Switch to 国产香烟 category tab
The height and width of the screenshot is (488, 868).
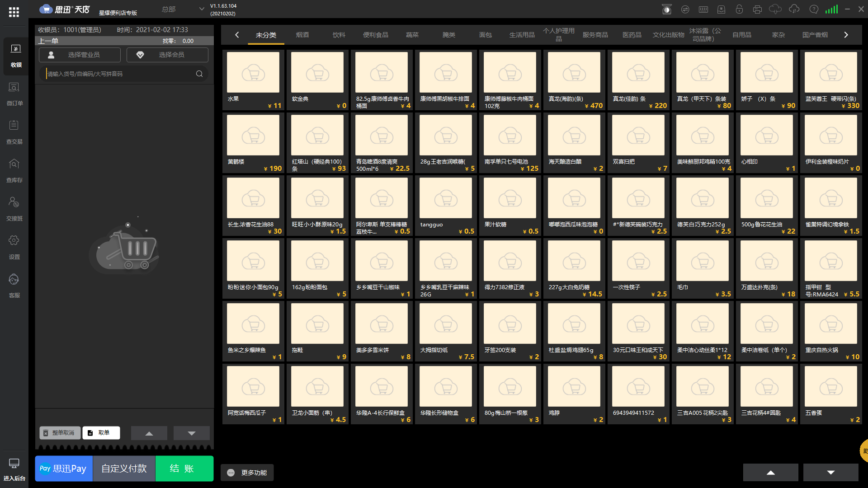(815, 35)
